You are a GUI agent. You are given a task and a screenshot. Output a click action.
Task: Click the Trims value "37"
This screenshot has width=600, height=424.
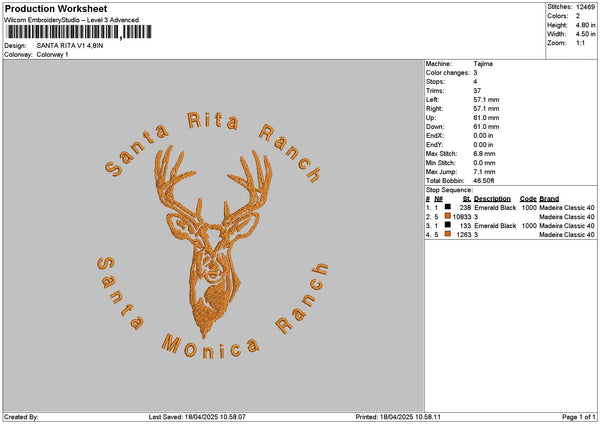coord(477,91)
